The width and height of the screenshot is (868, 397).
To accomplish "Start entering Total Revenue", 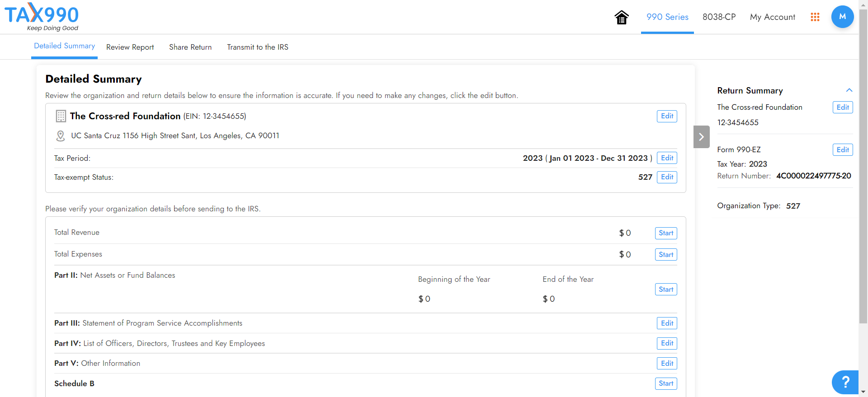I will (x=666, y=233).
